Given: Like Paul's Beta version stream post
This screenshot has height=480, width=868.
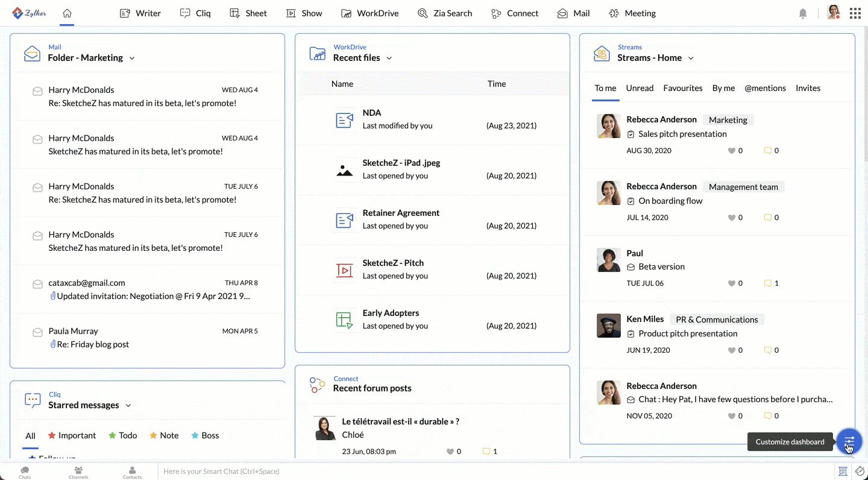Looking at the screenshot, I should pyautogui.click(x=732, y=283).
